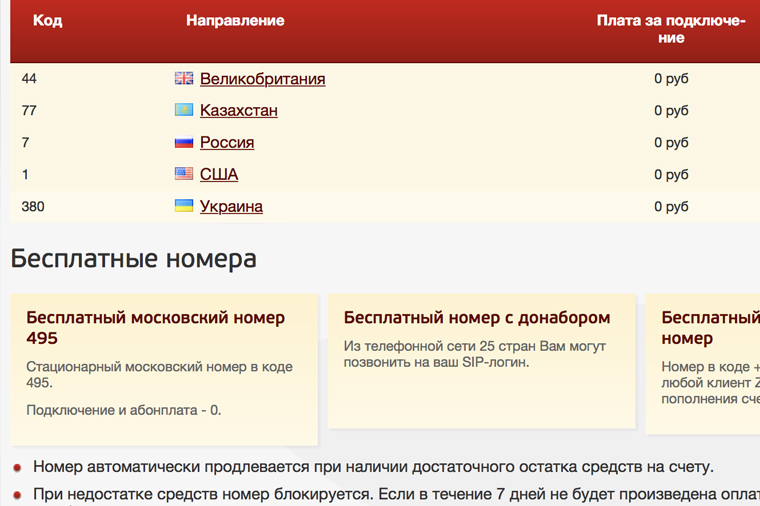Select code 77 cell
The height and width of the screenshot is (506, 760).
point(29,111)
